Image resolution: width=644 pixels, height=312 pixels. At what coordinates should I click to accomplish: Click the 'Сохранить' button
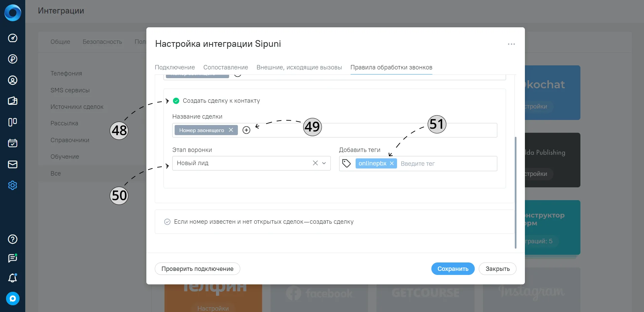pyautogui.click(x=453, y=269)
